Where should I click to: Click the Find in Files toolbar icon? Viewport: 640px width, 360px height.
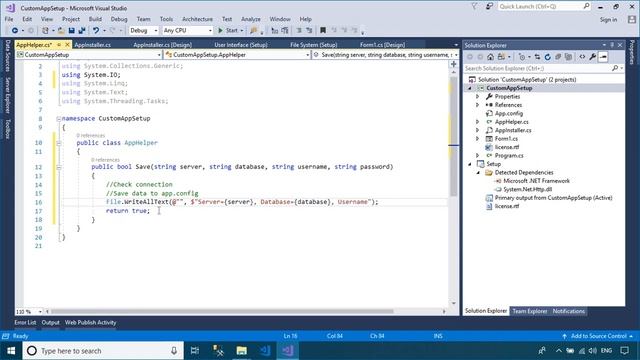point(254,31)
